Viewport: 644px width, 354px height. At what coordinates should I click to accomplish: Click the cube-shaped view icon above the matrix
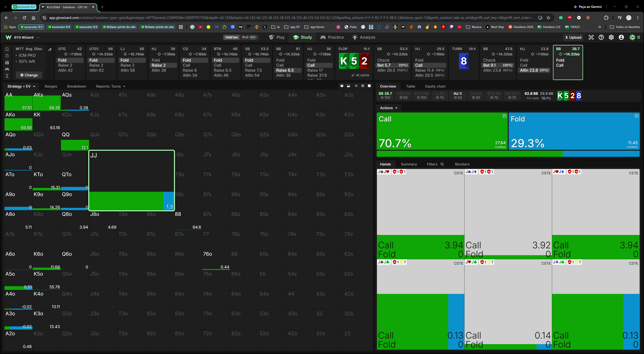coord(342,86)
